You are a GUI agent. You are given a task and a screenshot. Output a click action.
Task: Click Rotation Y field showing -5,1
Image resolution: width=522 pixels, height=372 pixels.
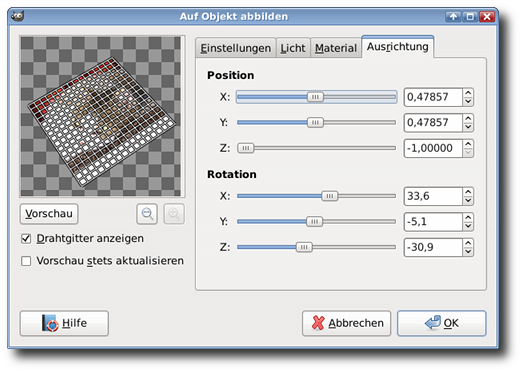pyautogui.click(x=433, y=222)
